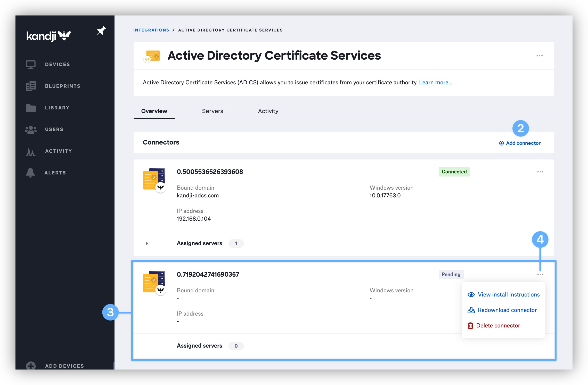588x385 pixels.
Task: Open ellipsis menu for Connected connector
Action: pos(540,172)
